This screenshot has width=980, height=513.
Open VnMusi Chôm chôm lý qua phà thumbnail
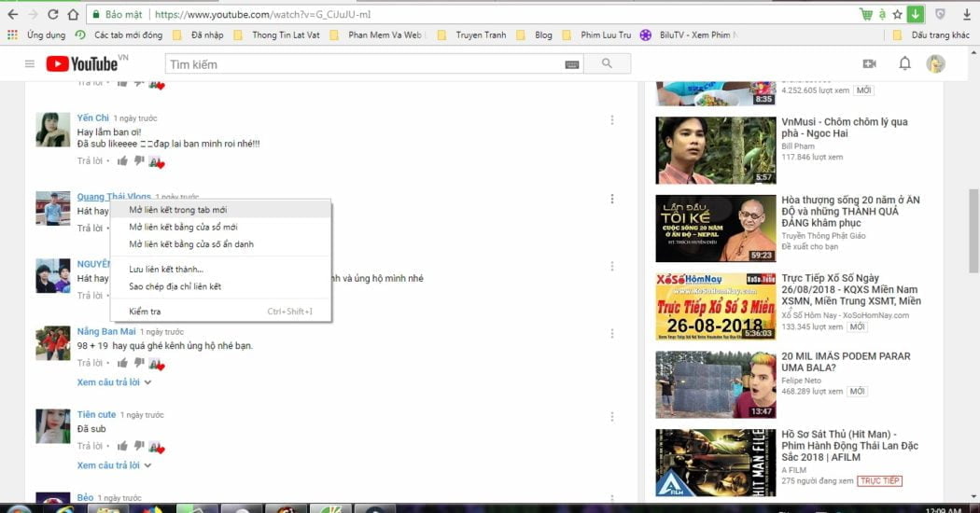(716, 150)
